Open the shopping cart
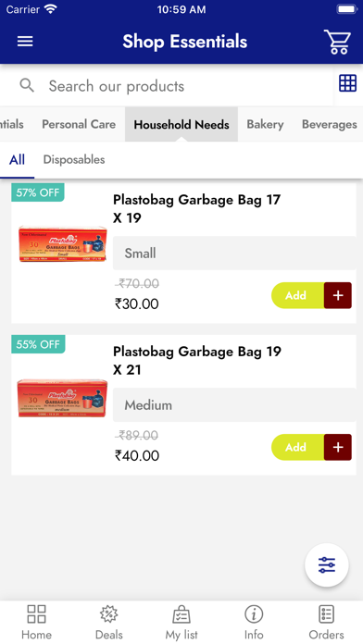 pyautogui.click(x=337, y=42)
